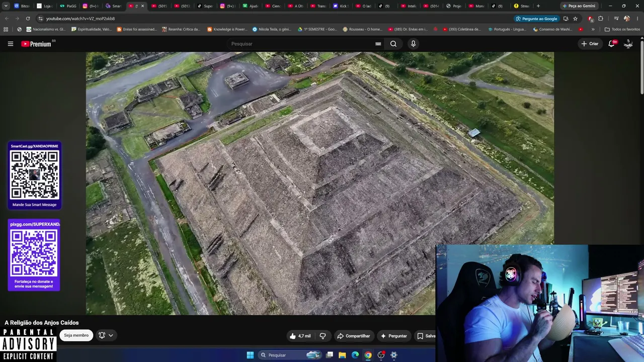Click the pixgg.com SUPERXANDAO QR code

[34, 253]
